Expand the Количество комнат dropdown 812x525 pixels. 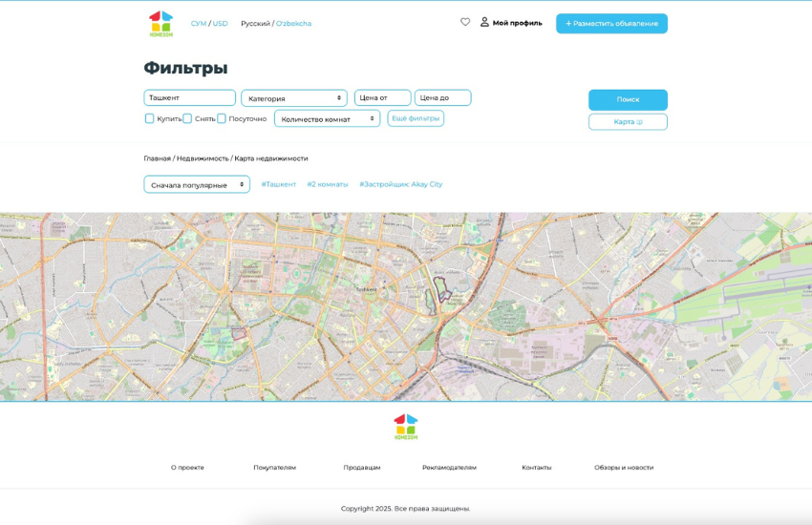pyautogui.click(x=327, y=118)
